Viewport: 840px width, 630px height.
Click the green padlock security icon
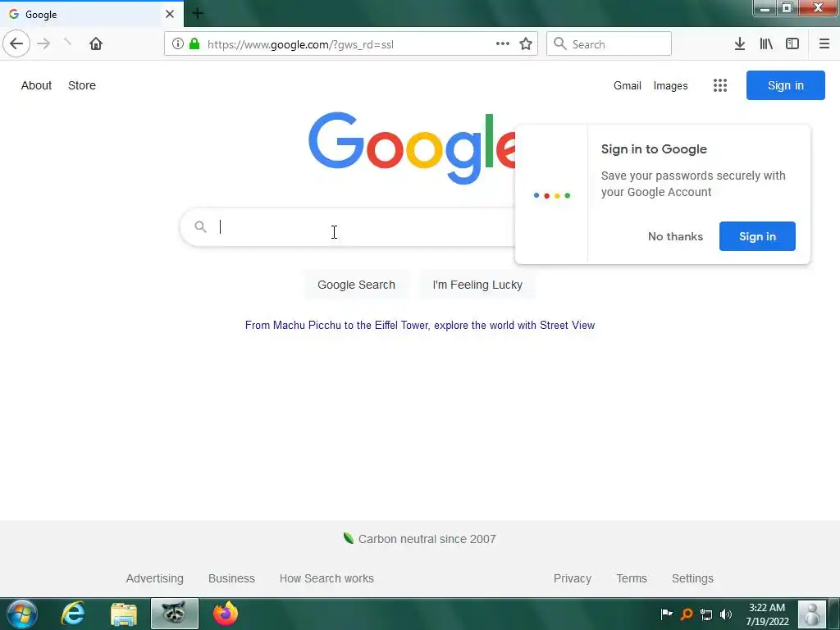[194, 43]
